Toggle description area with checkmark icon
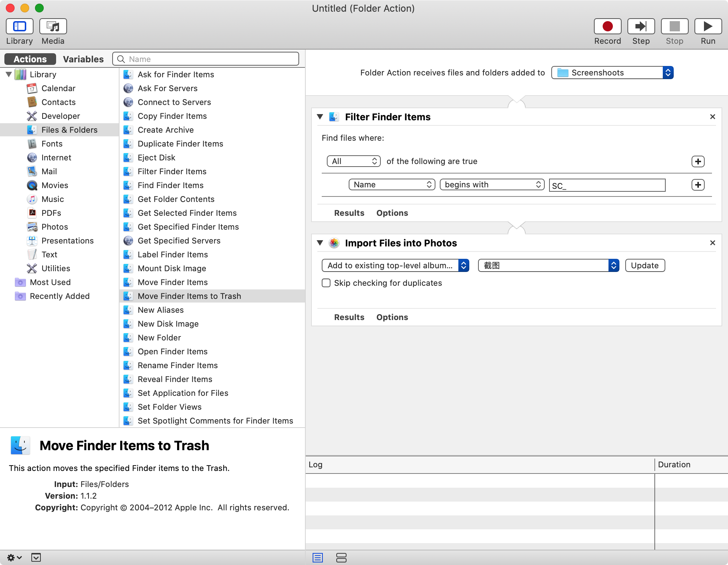Image resolution: width=728 pixels, height=565 pixels. [36, 557]
